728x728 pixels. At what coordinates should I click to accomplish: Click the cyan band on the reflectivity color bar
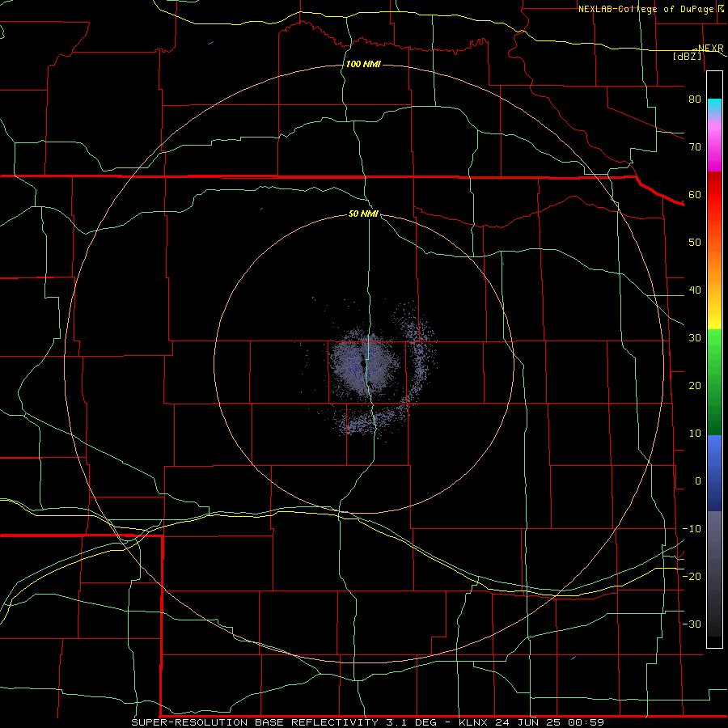point(714,105)
